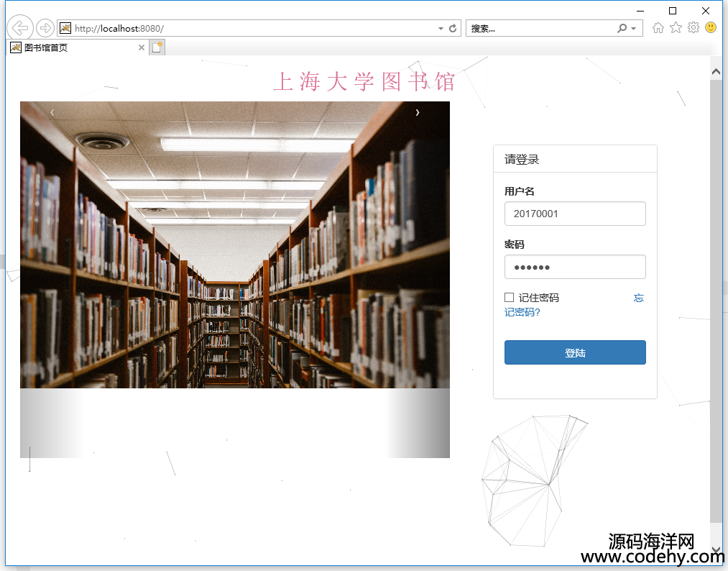Click the vertical scrollbar thumb
The image size is (728, 571).
tap(716, 301)
